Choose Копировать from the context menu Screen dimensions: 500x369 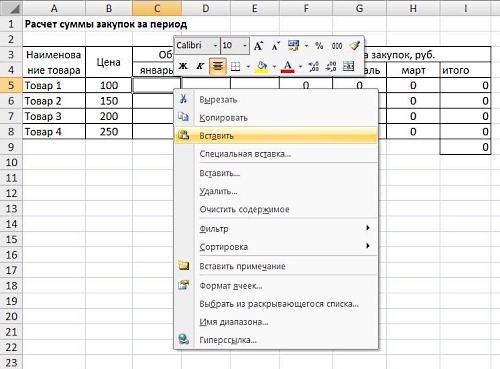tap(276, 118)
